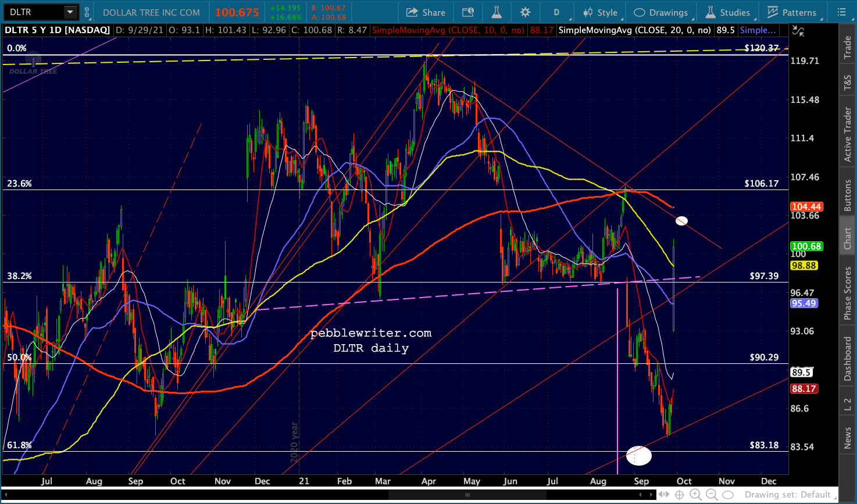This screenshot has height=504, width=857.
Task: Open the L 2 side tab
Action: coord(848,405)
